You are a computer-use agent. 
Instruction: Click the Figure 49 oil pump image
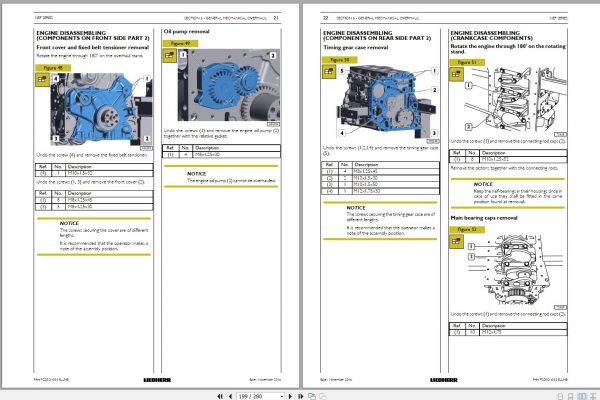(x=228, y=85)
